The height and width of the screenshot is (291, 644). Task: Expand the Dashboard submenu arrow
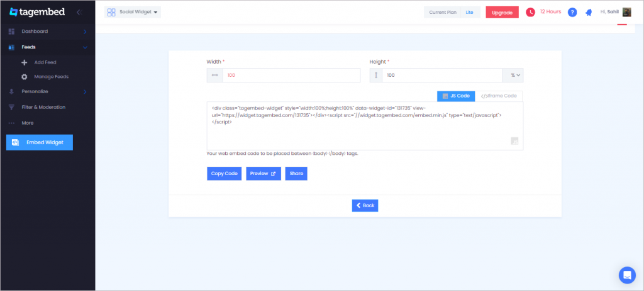pyautogui.click(x=85, y=31)
